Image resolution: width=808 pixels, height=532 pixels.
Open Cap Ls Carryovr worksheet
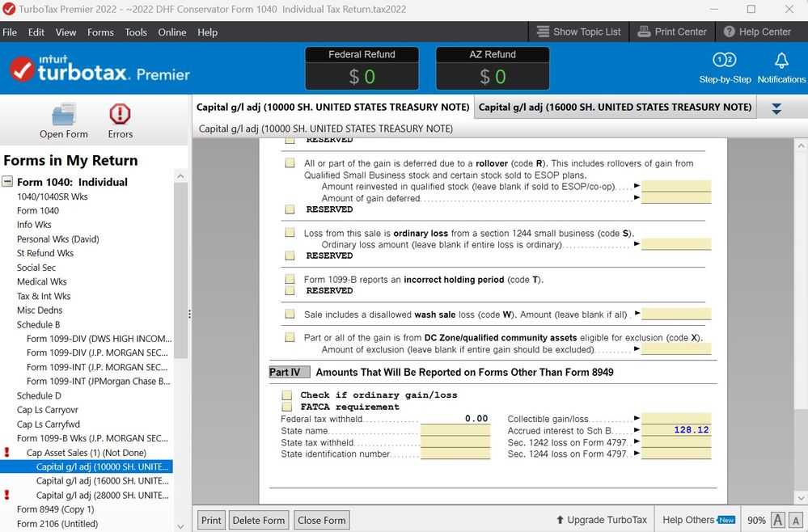[x=48, y=410]
